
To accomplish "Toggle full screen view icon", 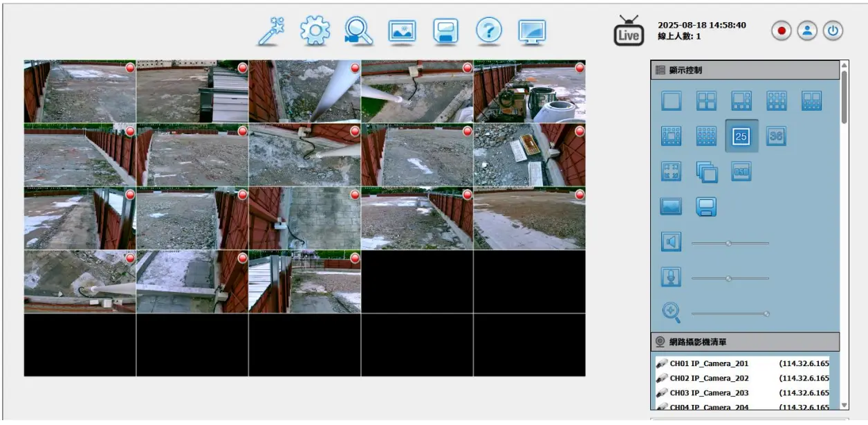I will pos(671,172).
